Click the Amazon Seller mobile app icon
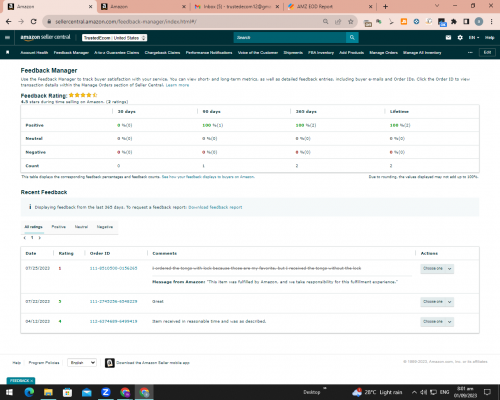This screenshot has height=400, width=500. tap(110, 363)
